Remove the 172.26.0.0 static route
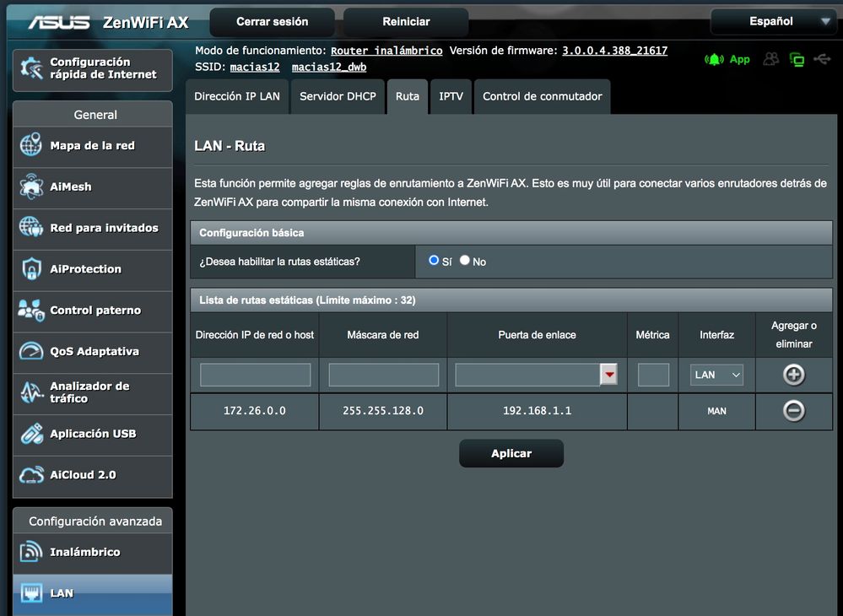Image resolution: width=843 pixels, height=616 pixels. [x=793, y=411]
